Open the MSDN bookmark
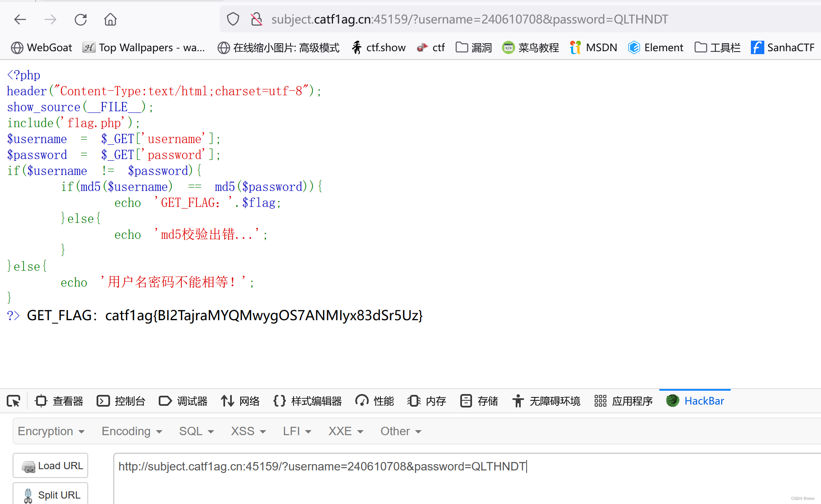 (593, 47)
